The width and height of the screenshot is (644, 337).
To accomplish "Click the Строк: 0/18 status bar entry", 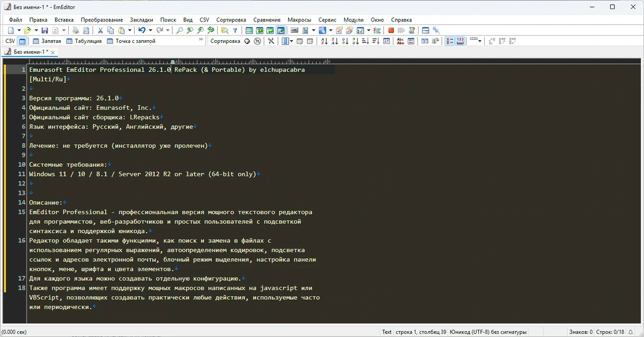I will pyautogui.click(x=610, y=332).
